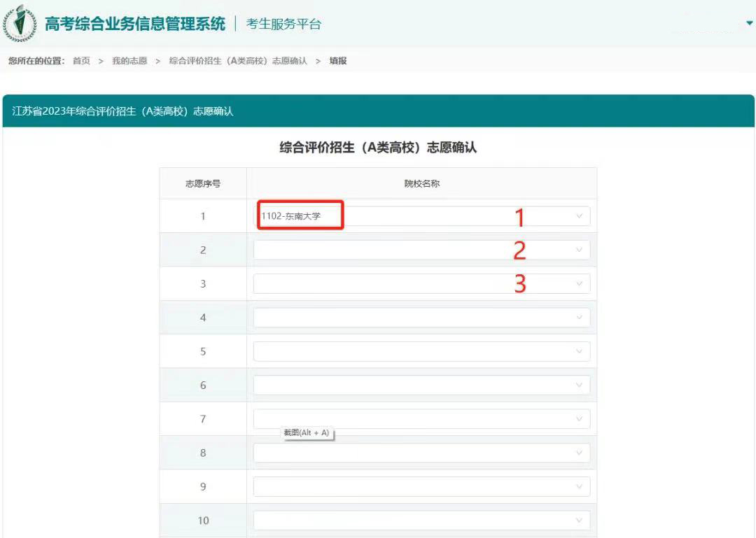This screenshot has height=538, width=756.
Task: Select the 考生服务平台 header label
Action: 283,24
